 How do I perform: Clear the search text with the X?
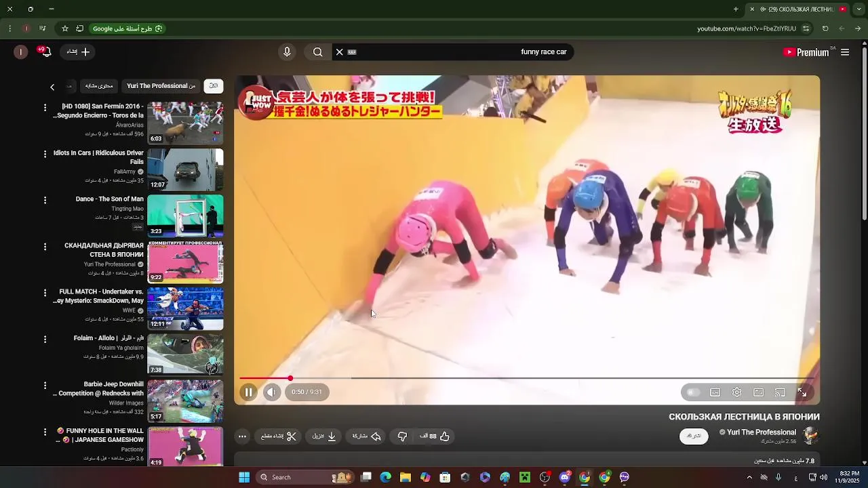(x=340, y=52)
